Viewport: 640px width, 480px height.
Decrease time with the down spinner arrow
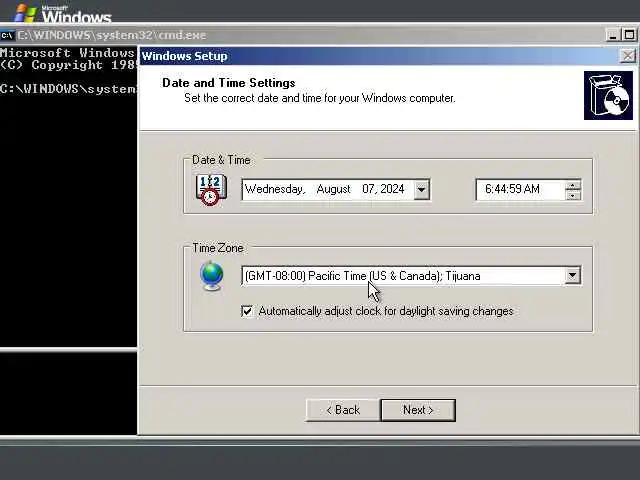[573, 195]
